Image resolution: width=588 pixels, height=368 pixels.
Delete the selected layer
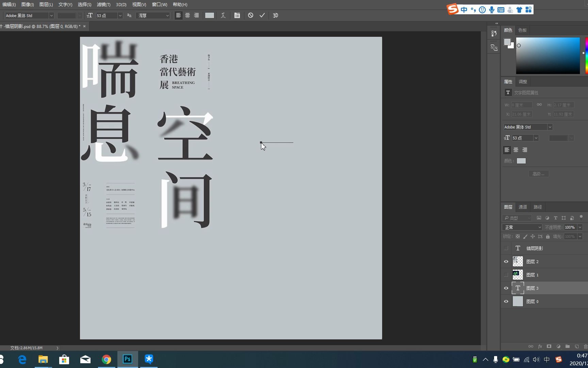(x=585, y=346)
